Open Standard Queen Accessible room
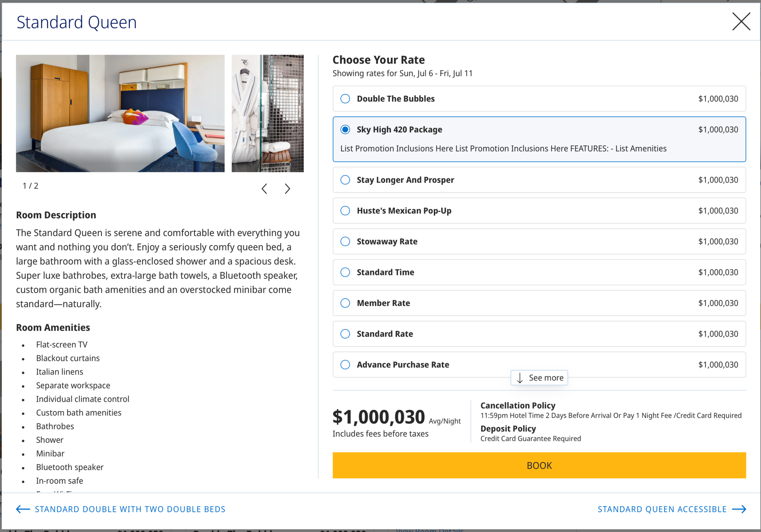 click(662, 509)
